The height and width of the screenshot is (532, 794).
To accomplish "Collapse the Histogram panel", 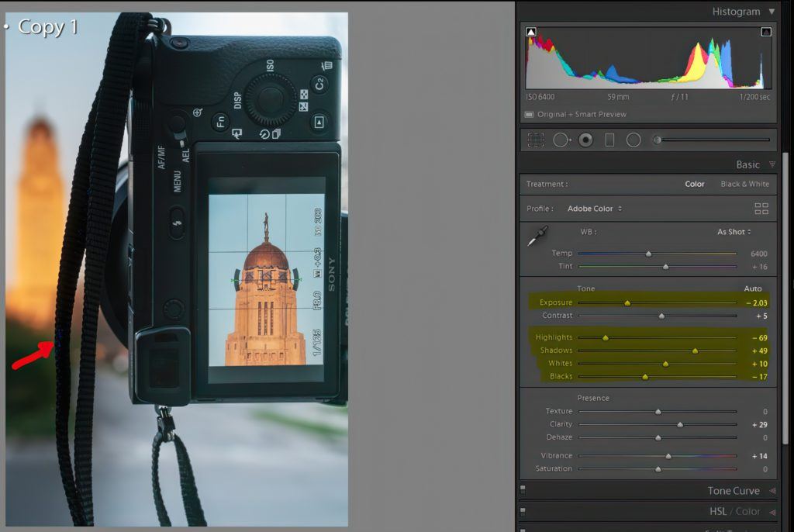I will click(x=772, y=12).
